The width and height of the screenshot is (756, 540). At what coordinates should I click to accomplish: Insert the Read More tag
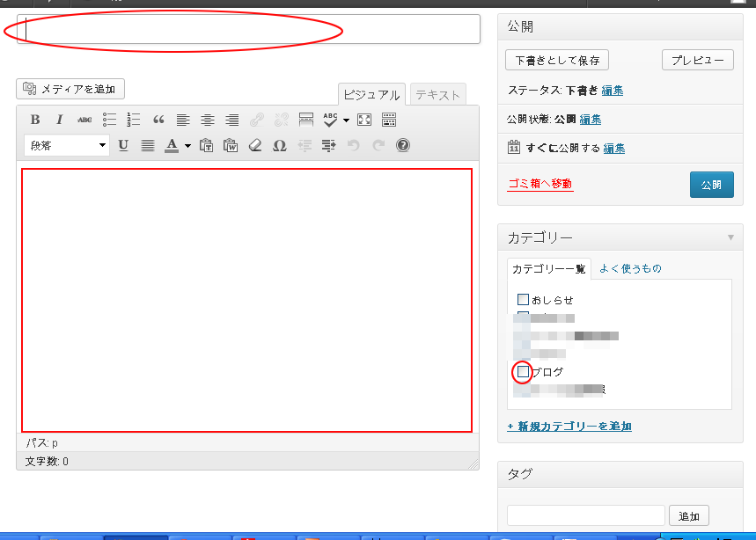(x=306, y=120)
